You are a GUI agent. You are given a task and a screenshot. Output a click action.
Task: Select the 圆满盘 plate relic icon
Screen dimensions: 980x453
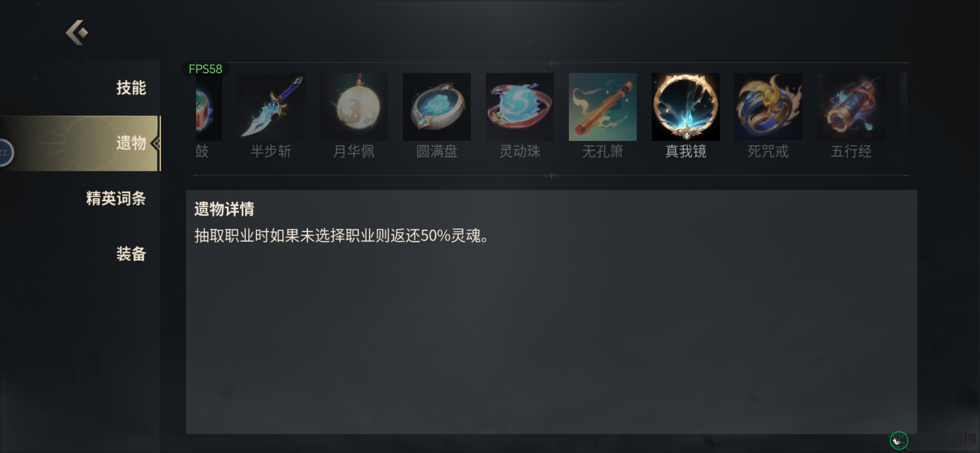437,107
